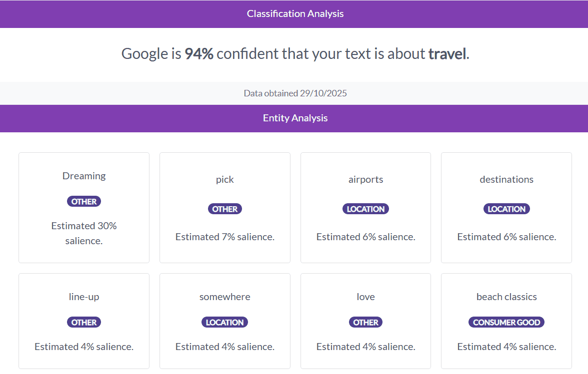
Task: Click the OTHER badge under pick
Action: (x=225, y=209)
